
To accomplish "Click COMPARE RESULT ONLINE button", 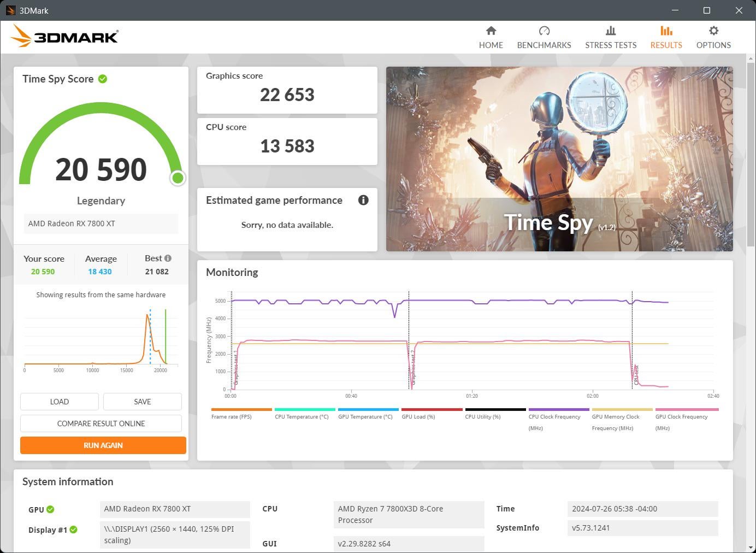I will point(101,423).
